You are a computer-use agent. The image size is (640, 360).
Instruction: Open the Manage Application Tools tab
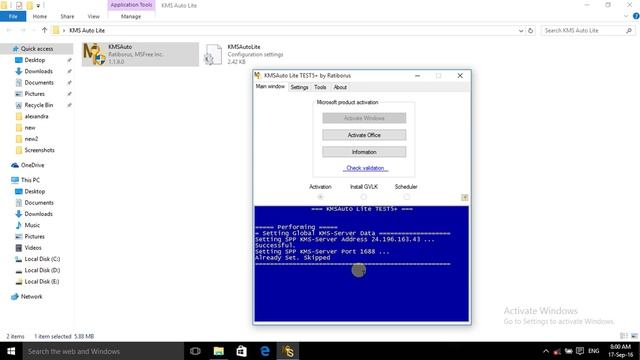click(131, 16)
